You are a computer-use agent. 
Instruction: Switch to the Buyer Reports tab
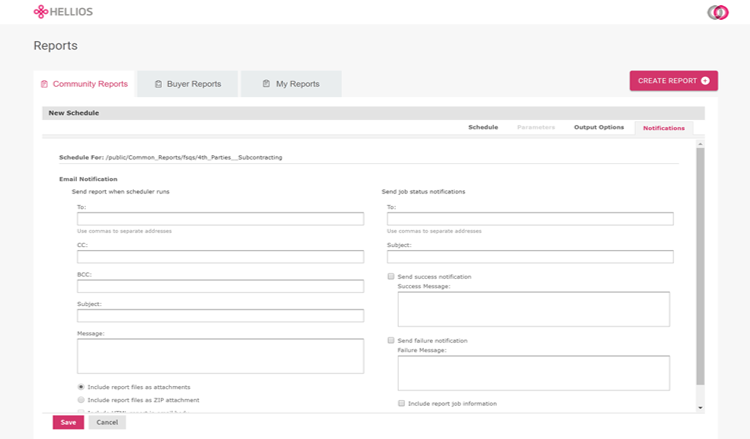188,84
